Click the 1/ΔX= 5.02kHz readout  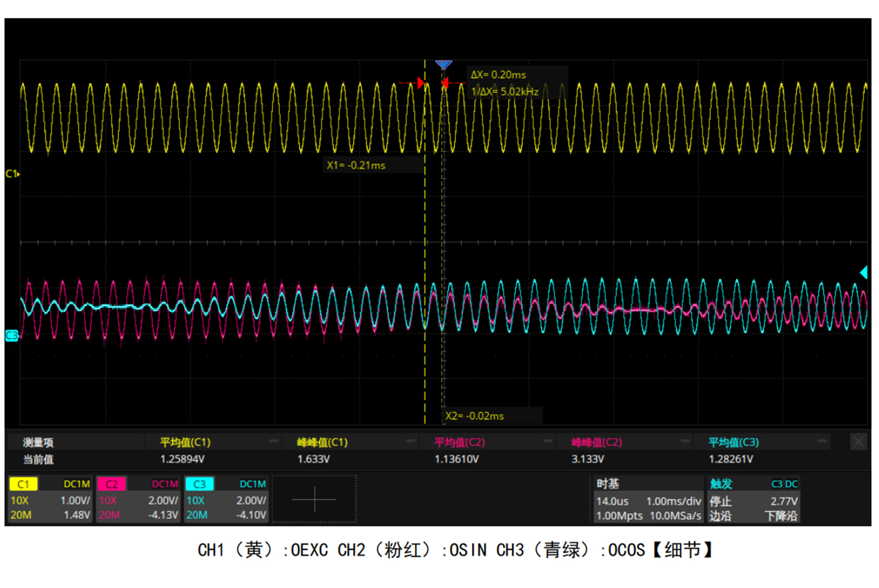(504, 91)
